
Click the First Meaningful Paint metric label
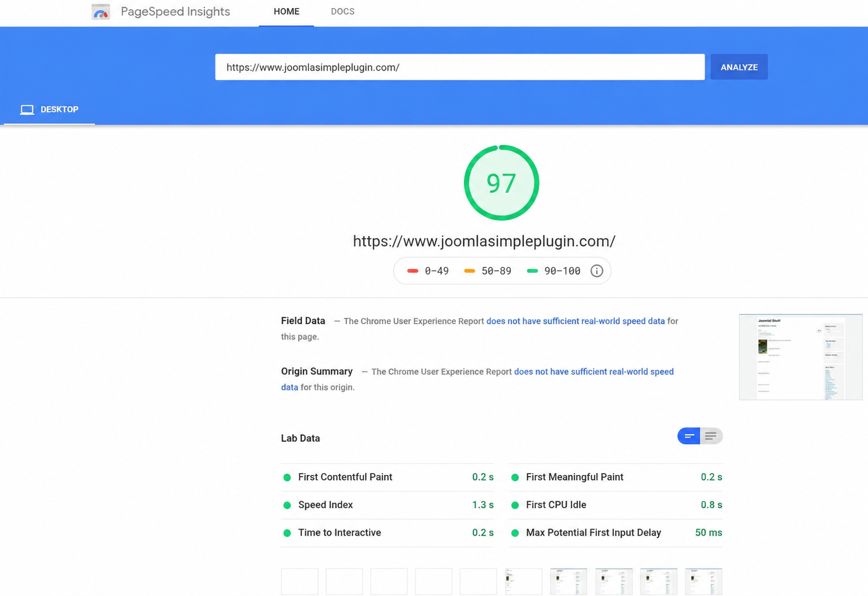click(x=574, y=477)
